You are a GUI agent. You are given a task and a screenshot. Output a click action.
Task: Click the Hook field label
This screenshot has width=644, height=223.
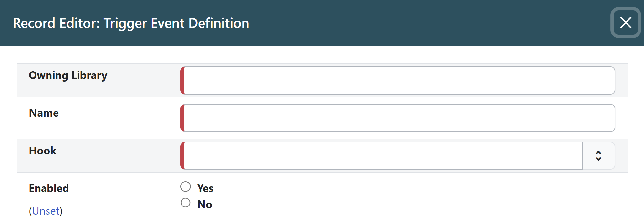(x=42, y=151)
